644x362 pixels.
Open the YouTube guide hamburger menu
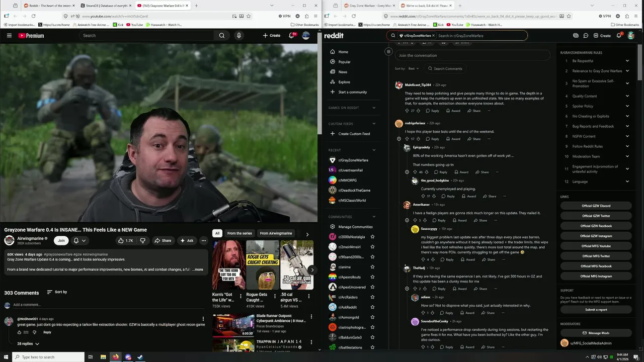(9, 36)
